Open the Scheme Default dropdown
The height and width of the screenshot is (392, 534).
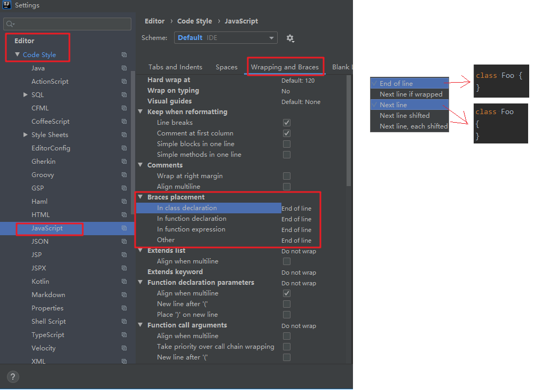point(226,38)
